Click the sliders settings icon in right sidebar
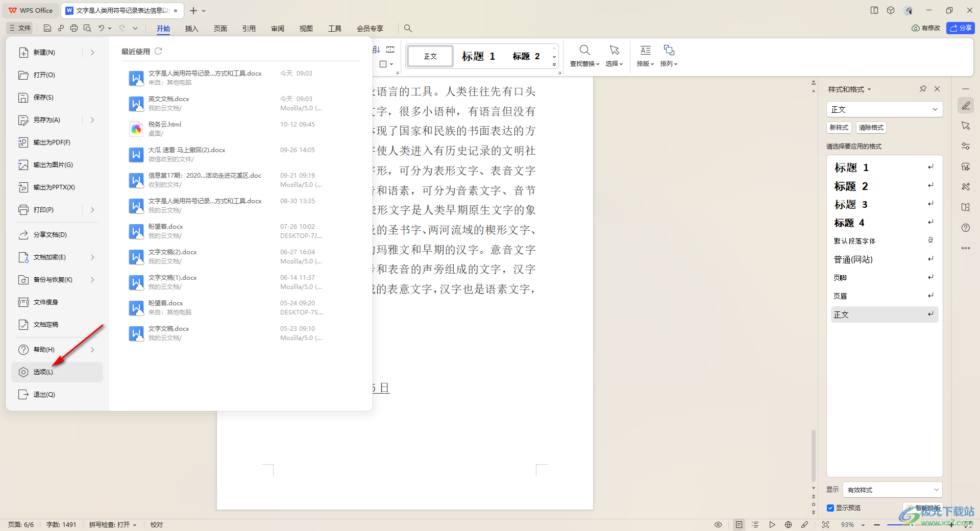This screenshot has height=531, width=980. pyautogui.click(x=966, y=146)
